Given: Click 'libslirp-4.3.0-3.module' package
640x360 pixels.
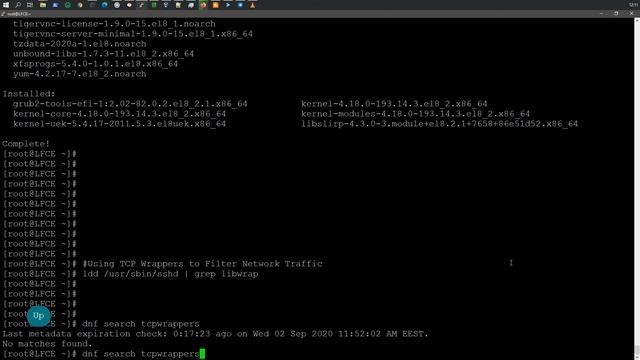Looking at the screenshot, I should click(440, 124).
